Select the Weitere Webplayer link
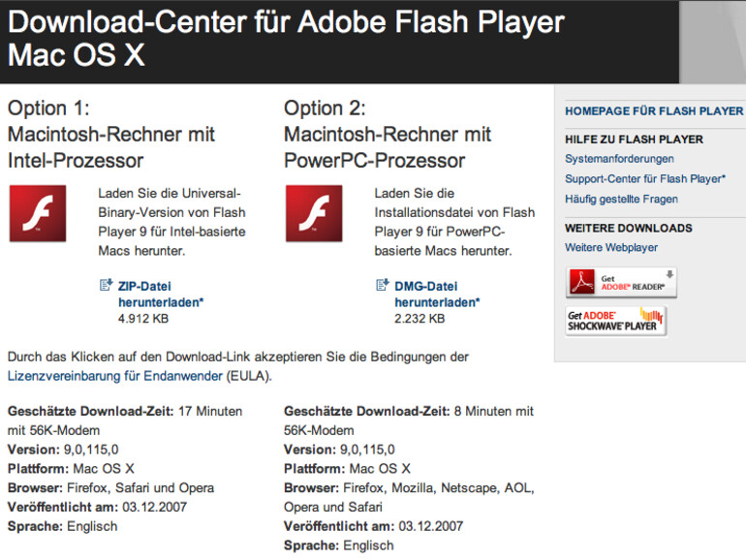The image size is (746, 560). (611, 248)
